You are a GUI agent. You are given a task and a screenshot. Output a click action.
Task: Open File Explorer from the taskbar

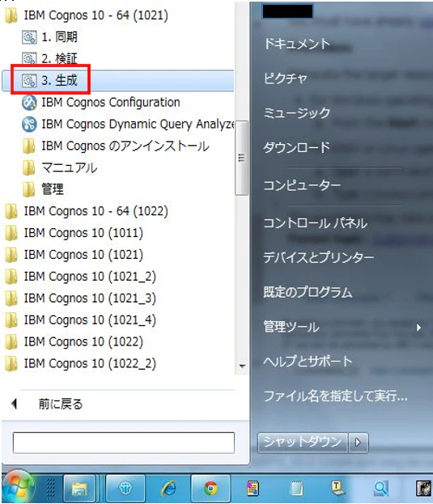79,489
